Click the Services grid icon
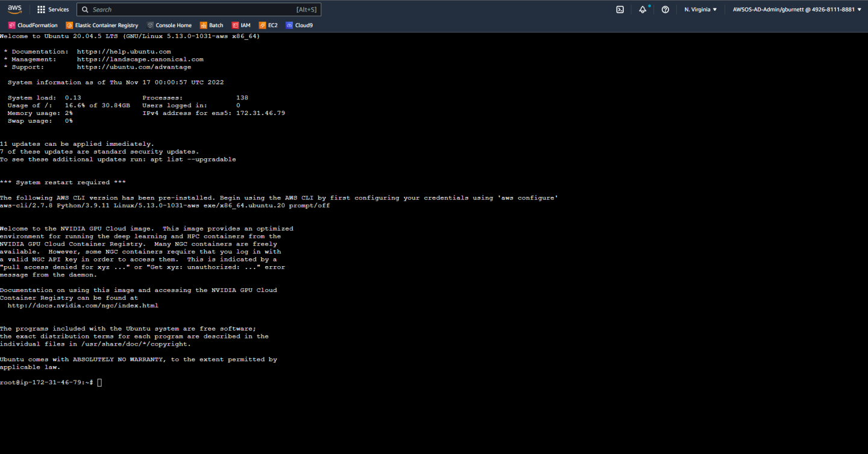Screen dimensions: 868x454 coord(40,9)
